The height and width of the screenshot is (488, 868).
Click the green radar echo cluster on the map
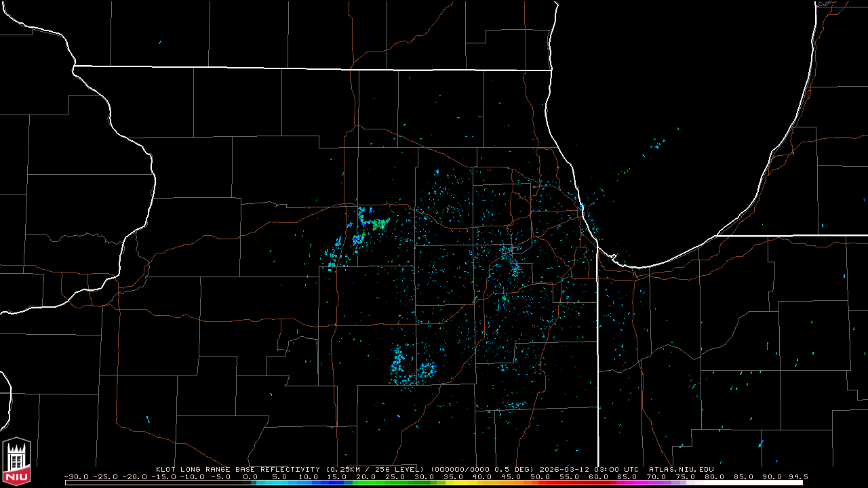coord(376,224)
